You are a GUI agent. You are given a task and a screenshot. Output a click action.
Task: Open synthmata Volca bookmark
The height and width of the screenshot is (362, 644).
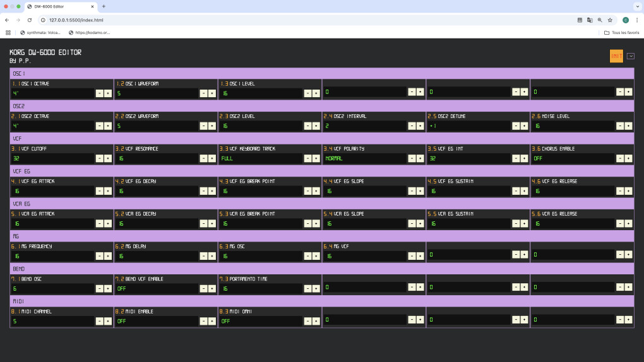pos(40,32)
